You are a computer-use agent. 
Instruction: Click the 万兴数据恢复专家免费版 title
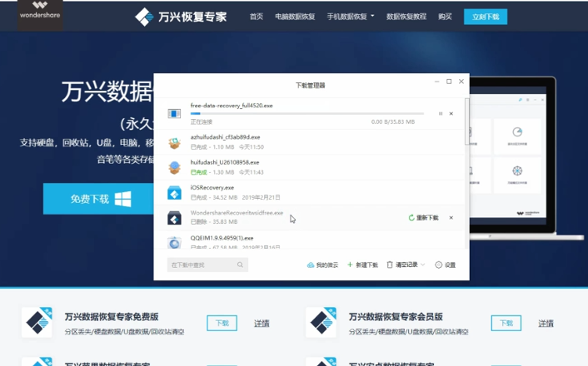coord(112,317)
